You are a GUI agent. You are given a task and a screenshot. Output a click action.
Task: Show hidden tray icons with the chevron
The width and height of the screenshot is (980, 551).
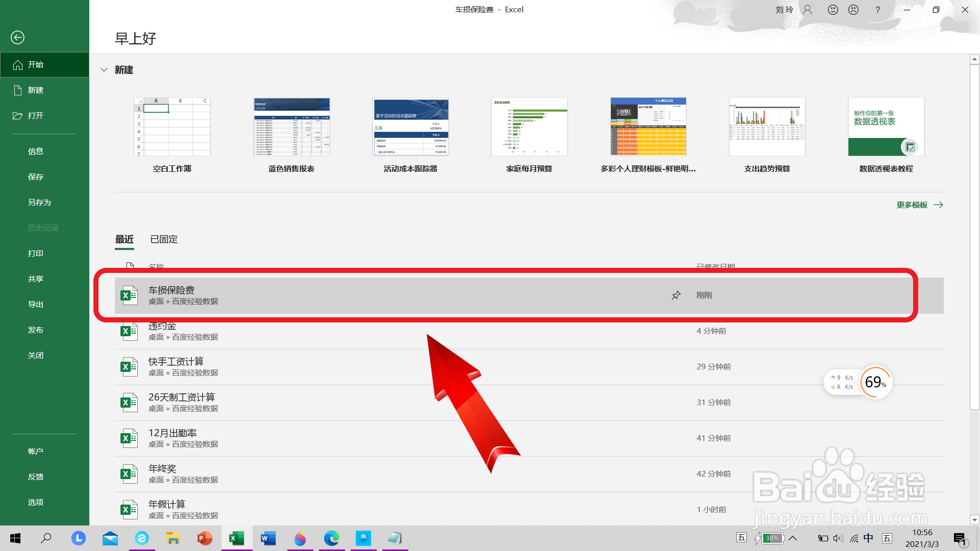[x=793, y=538]
